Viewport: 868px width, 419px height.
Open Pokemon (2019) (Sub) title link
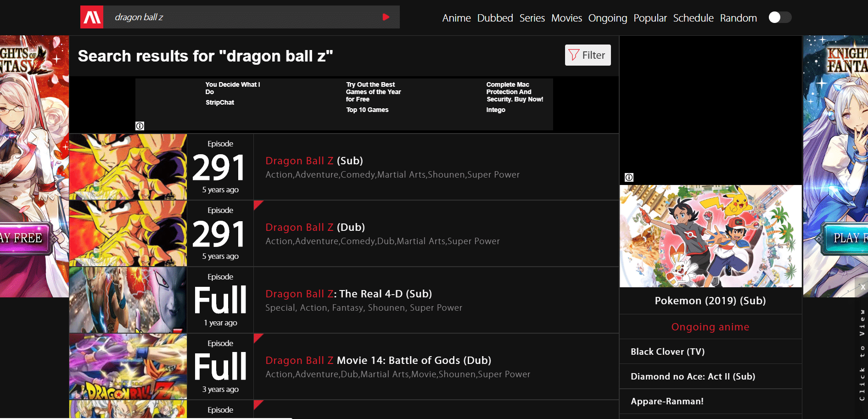[x=710, y=301]
